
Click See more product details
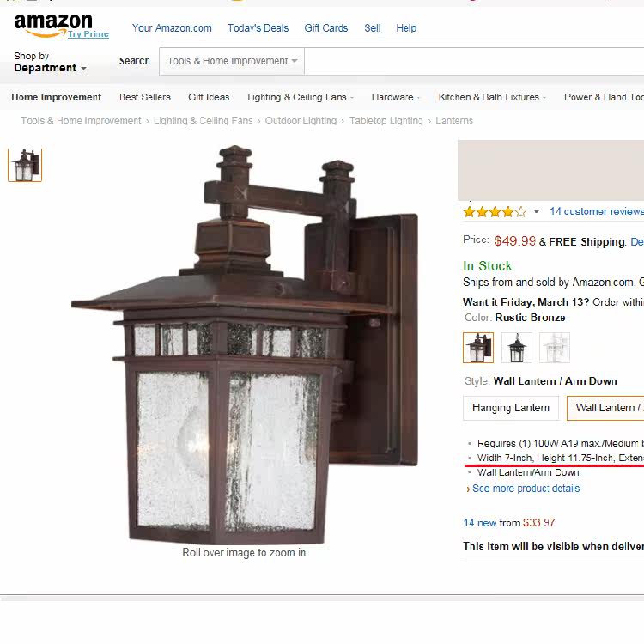pos(526,489)
